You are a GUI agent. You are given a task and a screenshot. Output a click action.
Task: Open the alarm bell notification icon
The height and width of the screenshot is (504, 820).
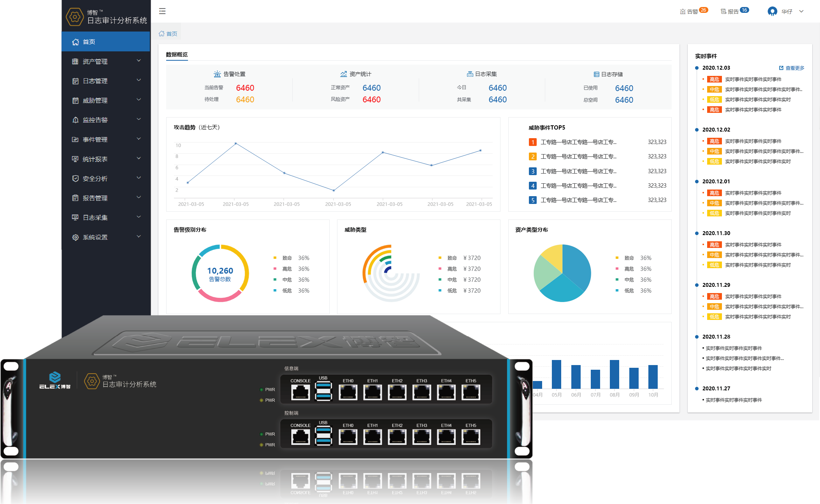pyautogui.click(x=683, y=12)
